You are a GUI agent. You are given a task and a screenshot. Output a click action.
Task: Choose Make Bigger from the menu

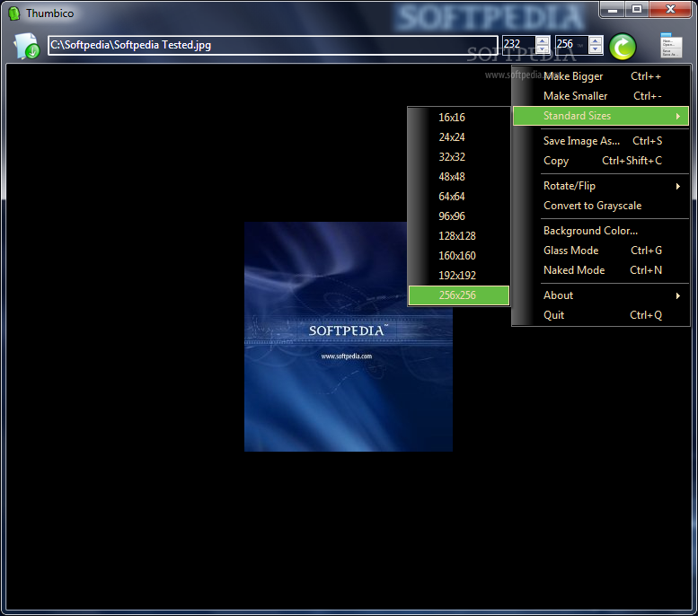tap(601, 76)
